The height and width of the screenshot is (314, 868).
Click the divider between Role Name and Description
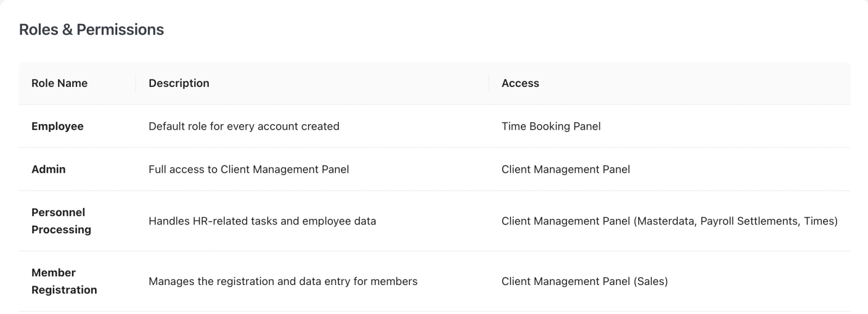pyautogui.click(x=136, y=83)
